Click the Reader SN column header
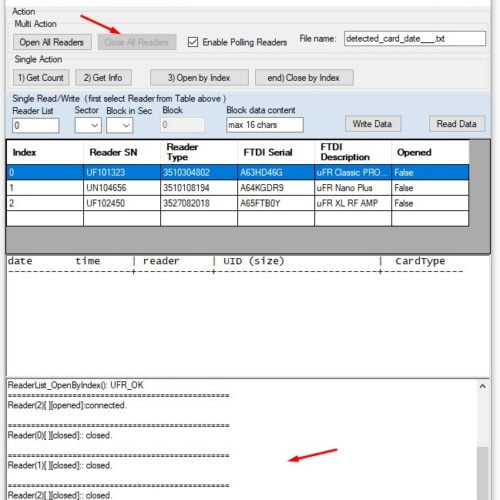500x500 pixels. pos(122,152)
